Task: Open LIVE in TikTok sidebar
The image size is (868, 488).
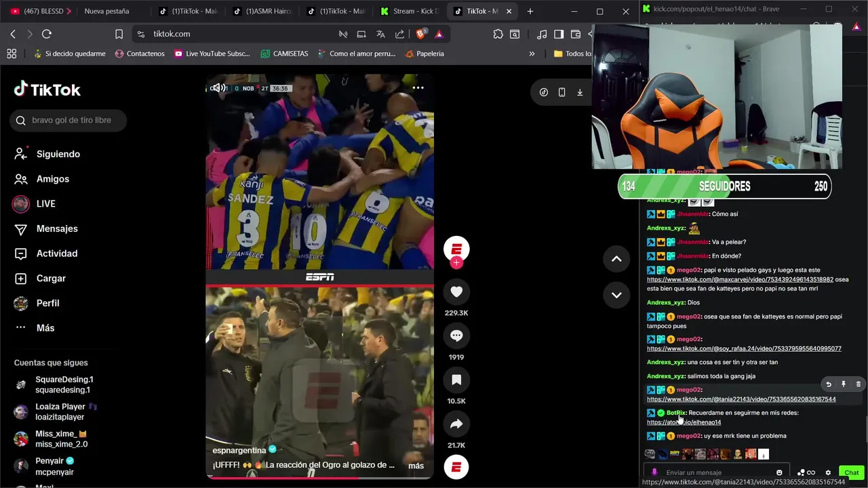Action: coord(35,204)
